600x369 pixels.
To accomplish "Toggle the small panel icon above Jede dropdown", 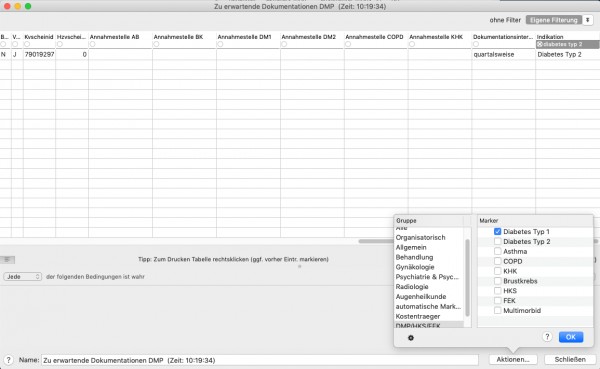I will point(7,260).
